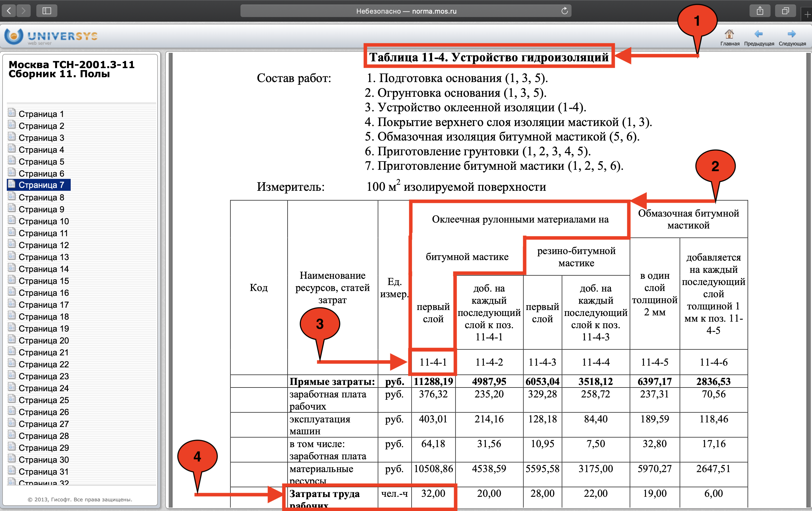Click table code cell 11-4-5

click(x=654, y=362)
